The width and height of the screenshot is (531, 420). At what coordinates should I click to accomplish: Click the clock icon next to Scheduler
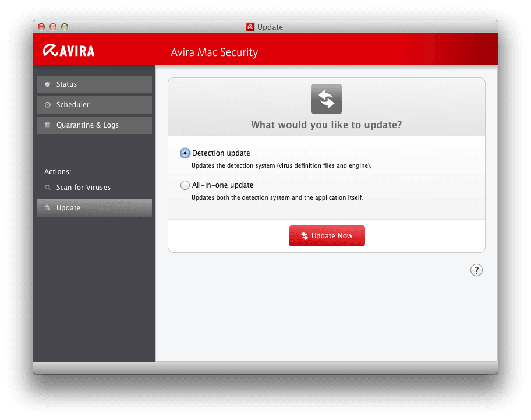coord(48,105)
